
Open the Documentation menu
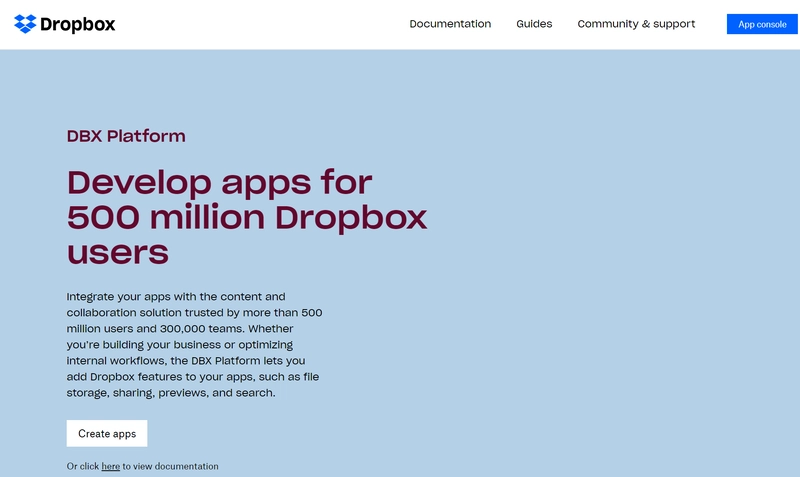(450, 24)
